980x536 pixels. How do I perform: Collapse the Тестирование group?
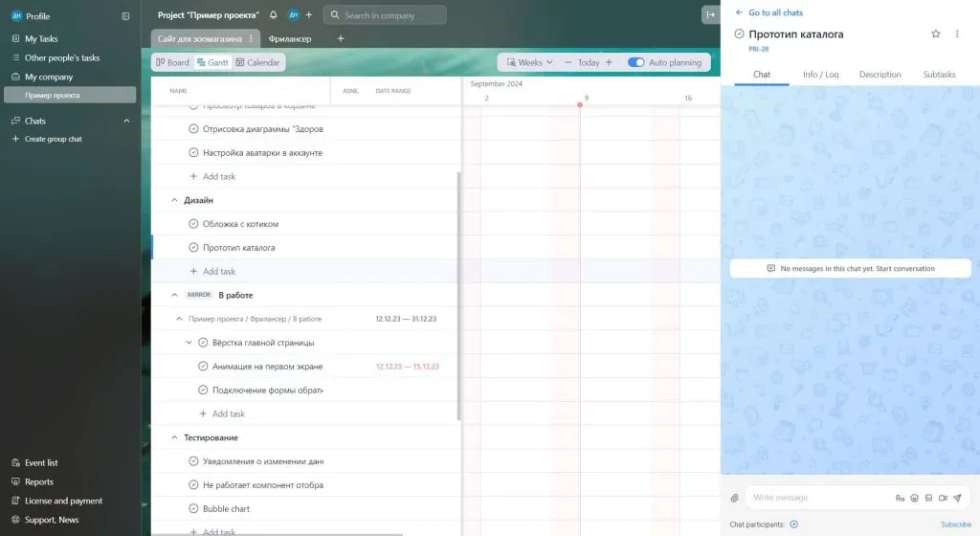174,437
